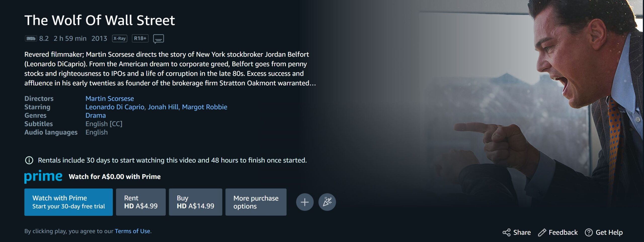
Task: Click the R18+ rating badge
Action: [x=140, y=38]
